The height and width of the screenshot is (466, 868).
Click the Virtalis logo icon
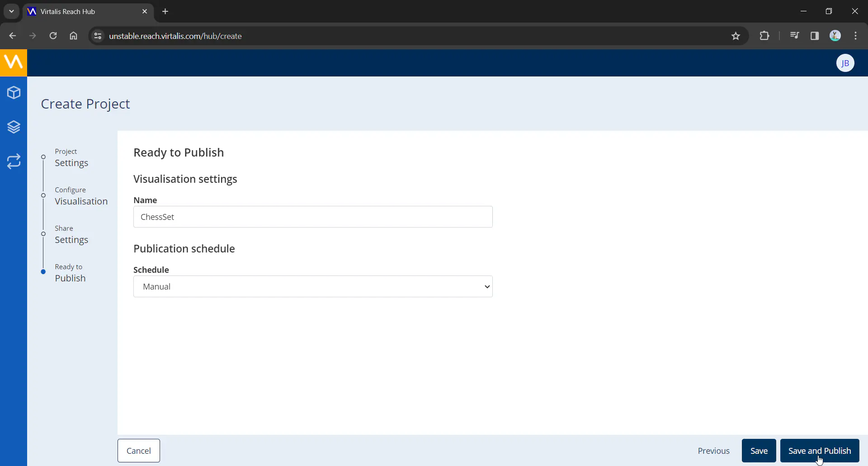coord(14,62)
